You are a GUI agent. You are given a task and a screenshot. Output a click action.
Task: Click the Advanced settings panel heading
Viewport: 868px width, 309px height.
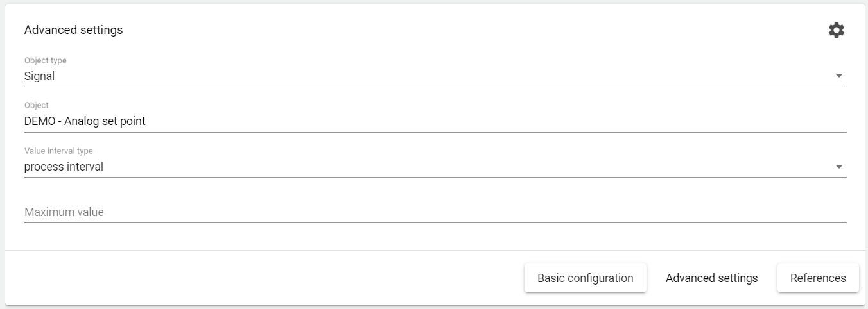(x=73, y=30)
